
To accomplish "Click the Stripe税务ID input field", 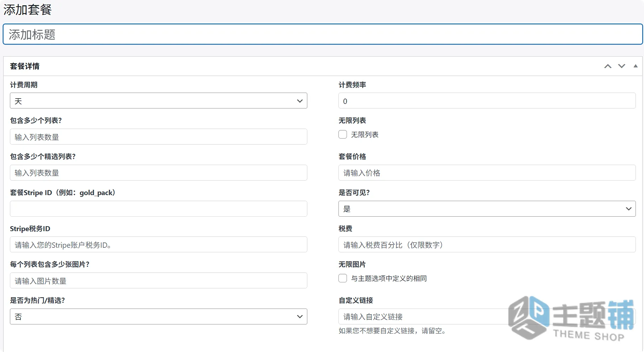I will point(158,245).
